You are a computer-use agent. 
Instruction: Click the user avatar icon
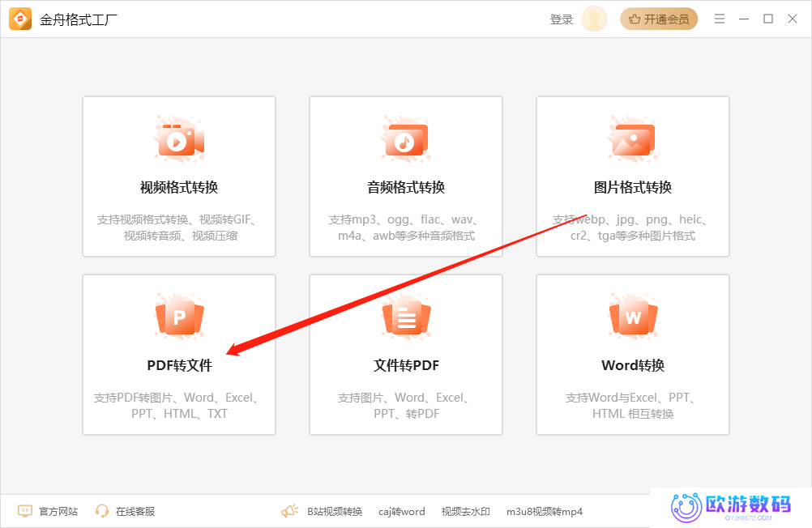594,19
